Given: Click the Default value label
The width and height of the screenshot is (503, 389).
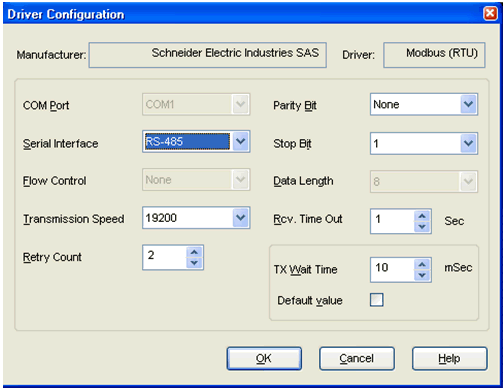Looking at the screenshot, I should click(310, 300).
